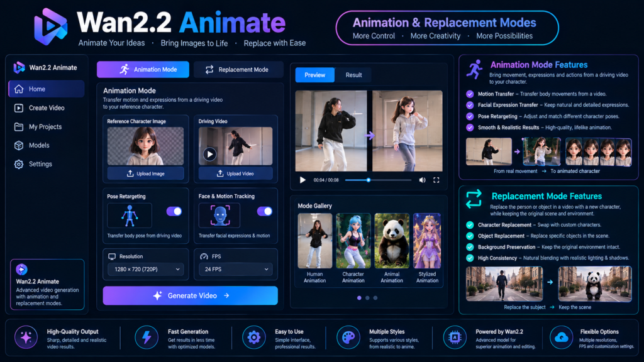The width and height of the screenshot is (644, 362).
Task: Click the Easy to Use gear icon
Action: 254,337
